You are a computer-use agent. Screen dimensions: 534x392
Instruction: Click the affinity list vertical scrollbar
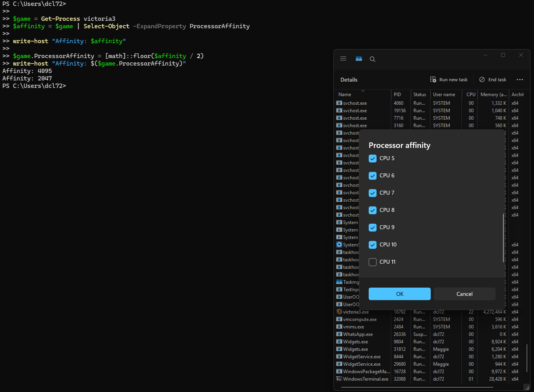(503, 237)
